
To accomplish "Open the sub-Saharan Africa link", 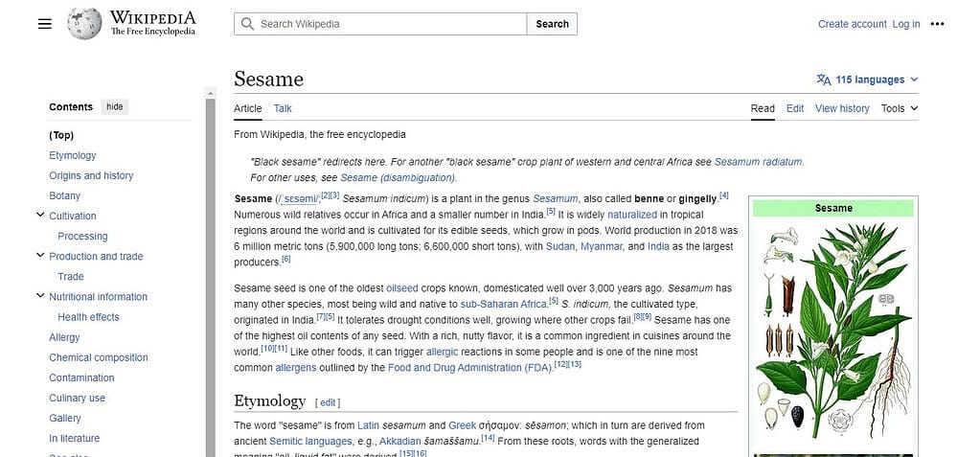I will [504, 305].
